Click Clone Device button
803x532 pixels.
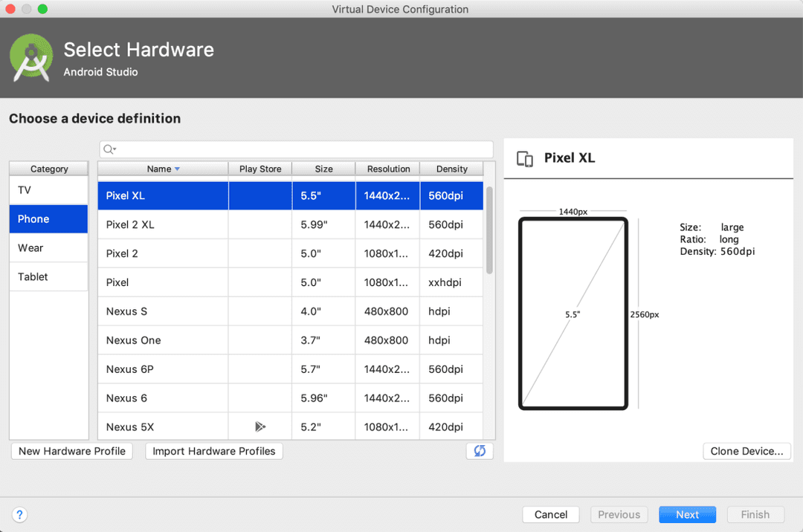coord(746,451)
